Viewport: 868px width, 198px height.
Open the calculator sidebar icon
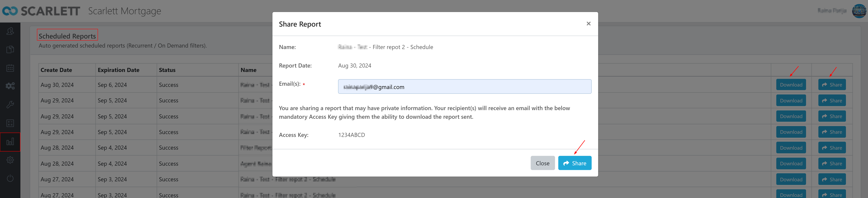tap(10, 123)
